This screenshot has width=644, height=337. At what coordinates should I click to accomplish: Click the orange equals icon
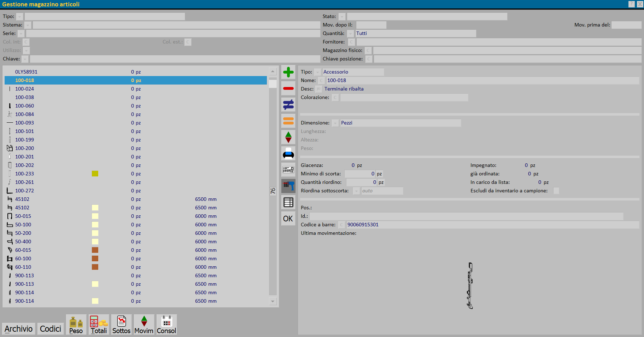pos(288,121)
